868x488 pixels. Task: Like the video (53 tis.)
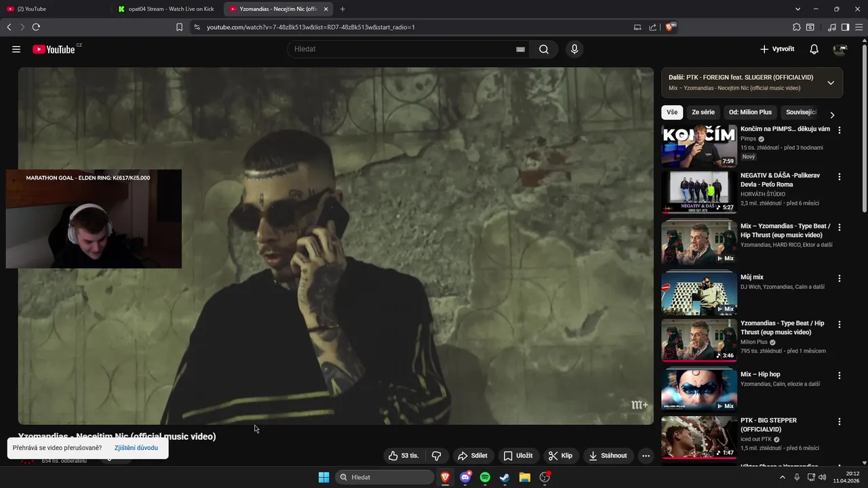(403, 455)
